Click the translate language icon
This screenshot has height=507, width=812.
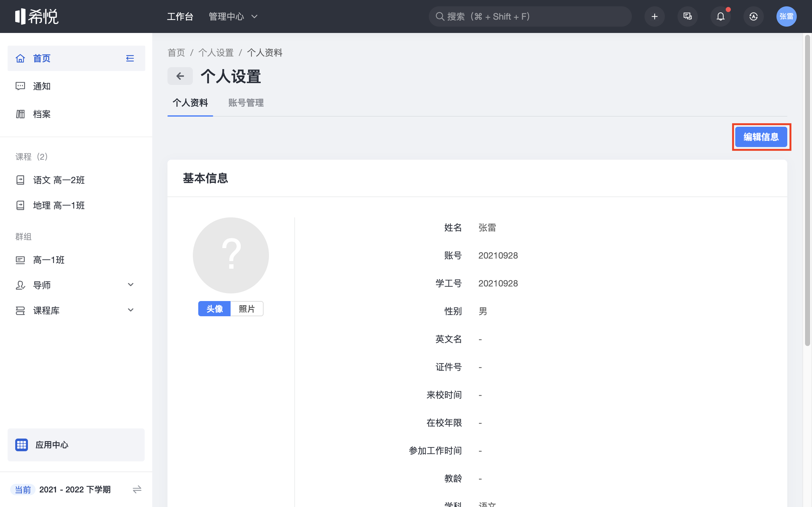(x=753, y=16)
